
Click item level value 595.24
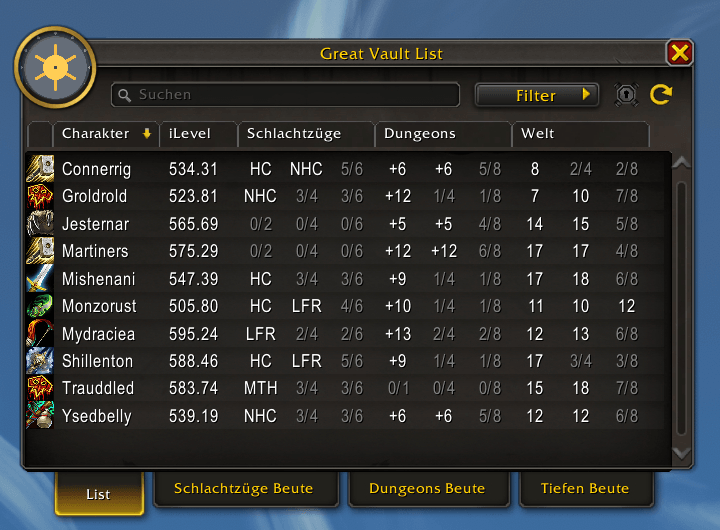(193, 334)
